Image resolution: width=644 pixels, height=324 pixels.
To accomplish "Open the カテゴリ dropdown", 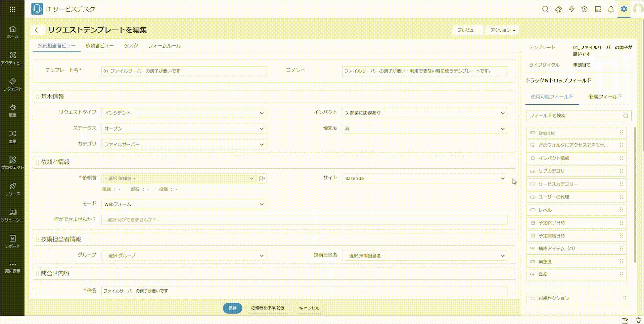I will tap(184, 145).
